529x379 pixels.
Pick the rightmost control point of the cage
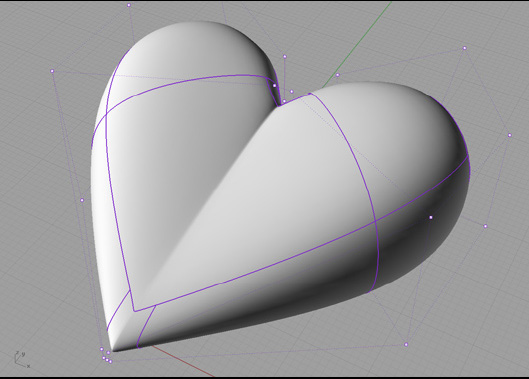point(510,135)
